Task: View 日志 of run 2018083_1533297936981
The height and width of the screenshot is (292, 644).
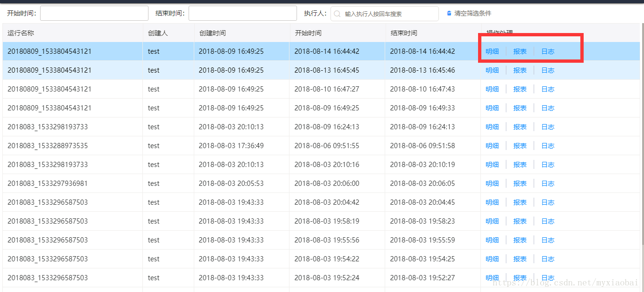Action: [548, 184]
